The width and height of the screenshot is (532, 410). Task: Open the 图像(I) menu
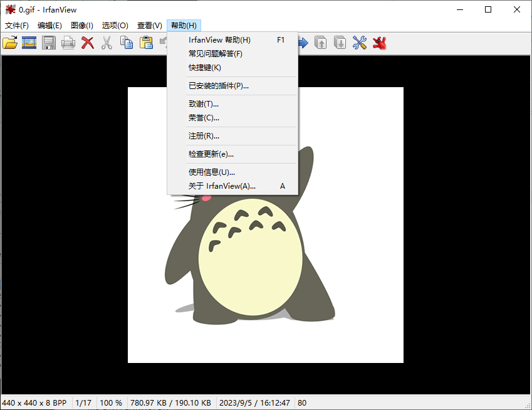[x=81, y=25]
